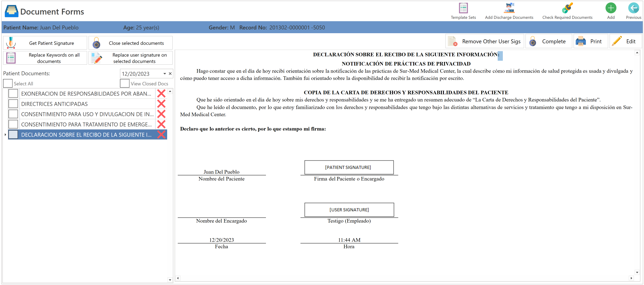Select DECLARACION SOBRE EL RECIBO document row
The width and height of the screenshot is (644, 285).
click(x=88, y=134)
